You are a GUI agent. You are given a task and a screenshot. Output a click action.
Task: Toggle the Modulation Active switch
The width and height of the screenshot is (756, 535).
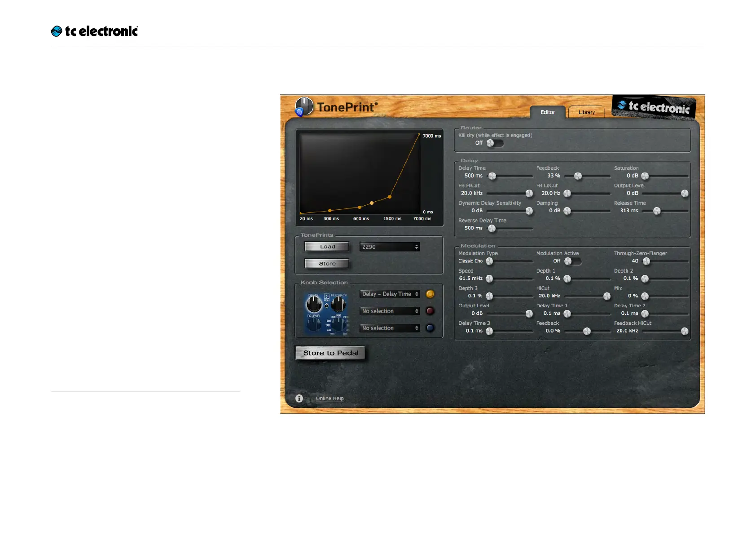[573, 261]
